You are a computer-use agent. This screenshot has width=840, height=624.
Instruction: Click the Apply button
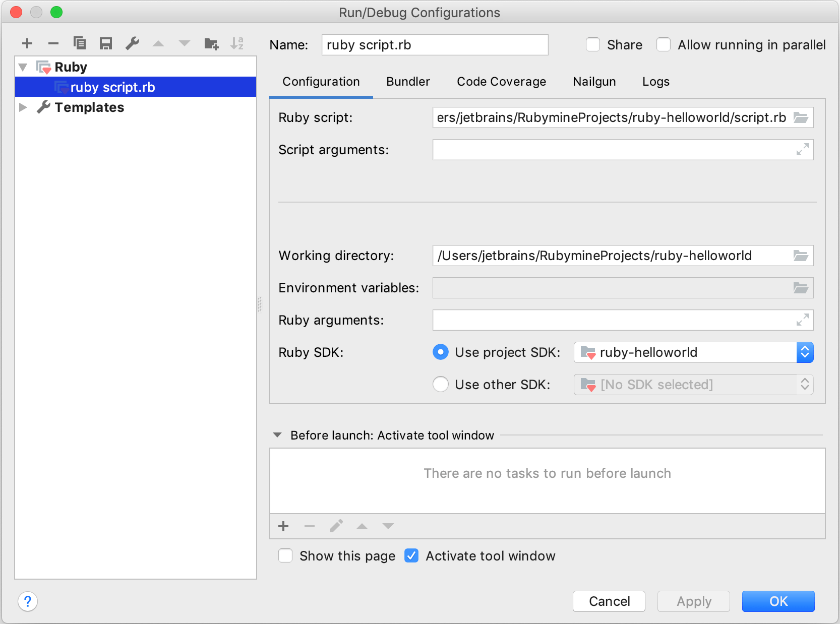tap(693, 601)
